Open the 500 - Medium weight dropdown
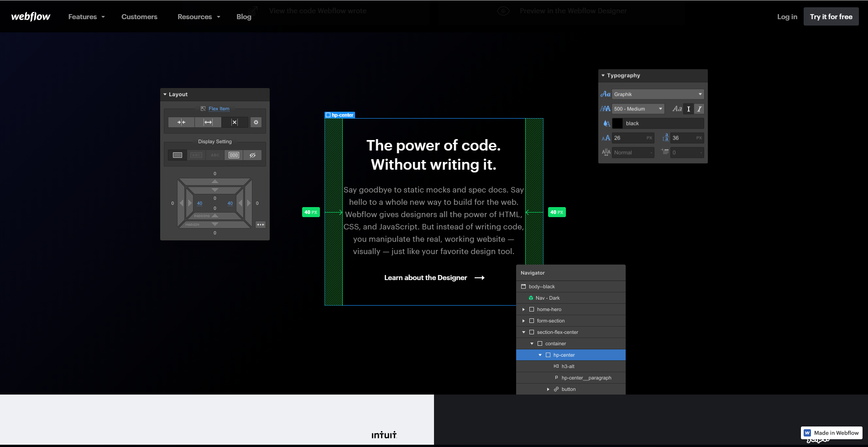The height and width of the screenshot is (447, 868). pos(638,109)
